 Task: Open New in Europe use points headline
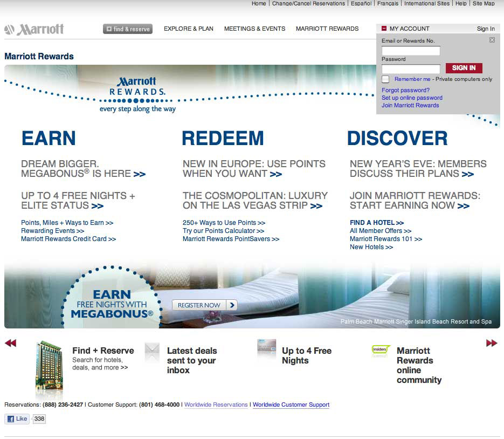pyautogui.click(x=254, y=169)
